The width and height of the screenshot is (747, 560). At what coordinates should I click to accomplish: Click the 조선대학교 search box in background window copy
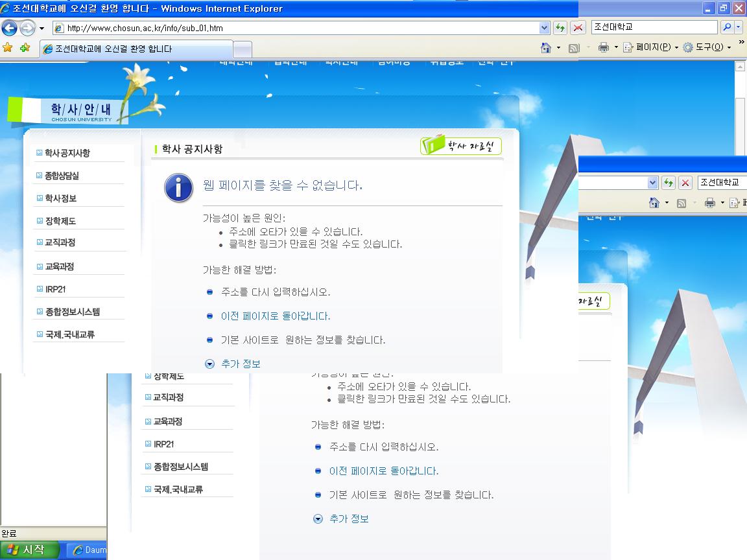[722, 182]
